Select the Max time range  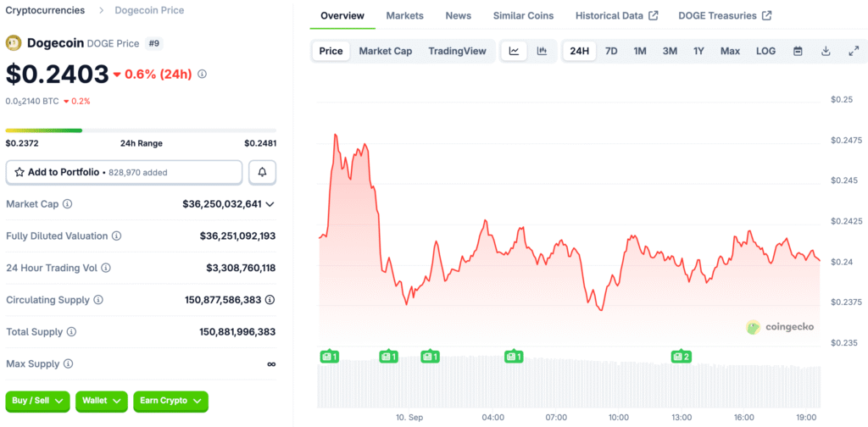pyautogui.click(x=730, y=51)
